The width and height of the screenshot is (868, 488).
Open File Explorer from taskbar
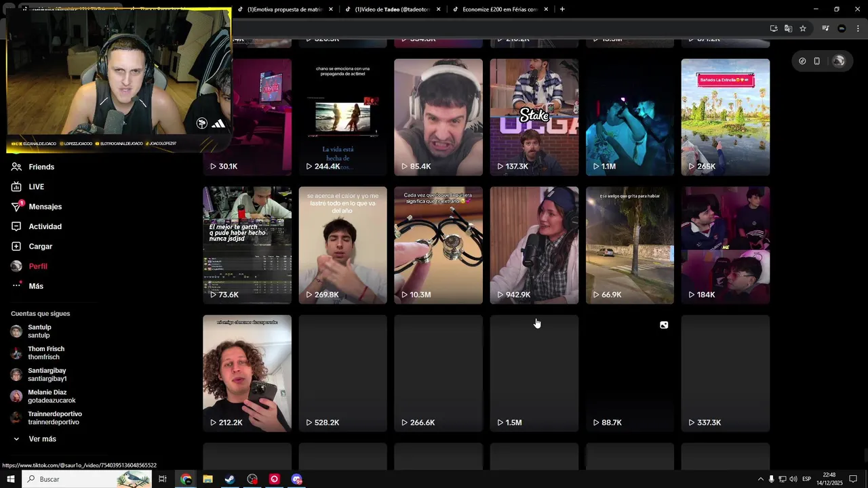[208, 479]
